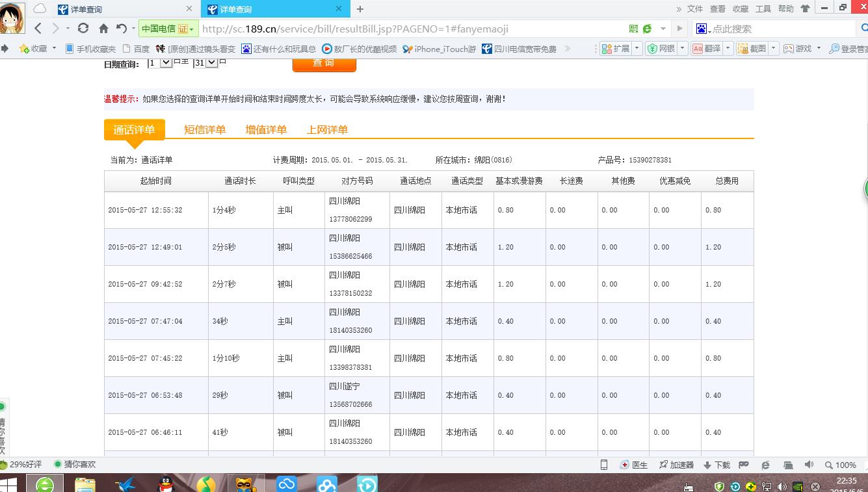Click the QR code icon in address bar

pos(633,29)
